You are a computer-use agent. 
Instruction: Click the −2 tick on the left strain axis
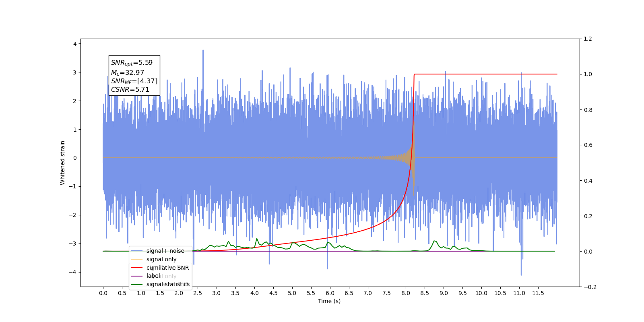72,215
